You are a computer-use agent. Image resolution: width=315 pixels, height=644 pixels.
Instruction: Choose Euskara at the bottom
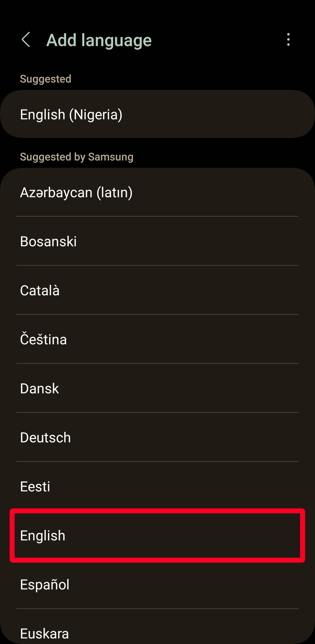pos(157,633)
